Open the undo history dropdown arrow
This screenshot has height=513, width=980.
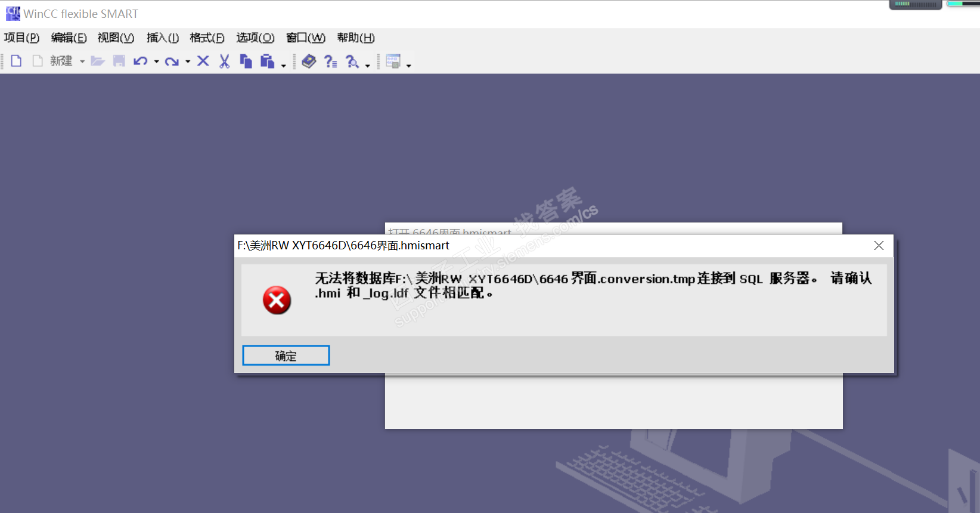pyautogui.click(x=156, y=61)
